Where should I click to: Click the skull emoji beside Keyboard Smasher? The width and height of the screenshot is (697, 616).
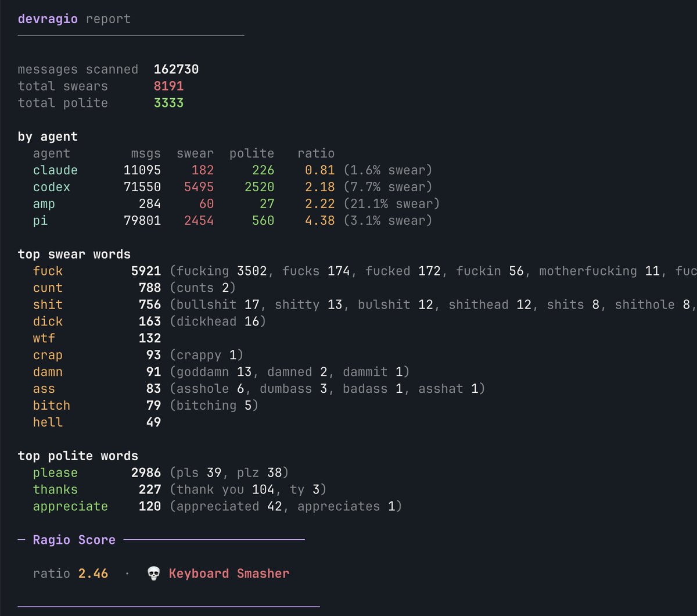click(x=153, y=574)
